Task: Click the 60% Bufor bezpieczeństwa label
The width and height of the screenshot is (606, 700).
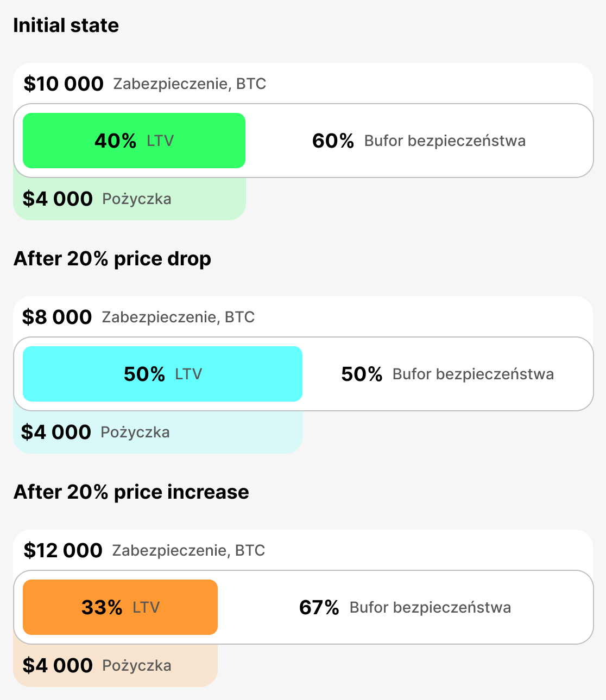Action: (419, 141)
